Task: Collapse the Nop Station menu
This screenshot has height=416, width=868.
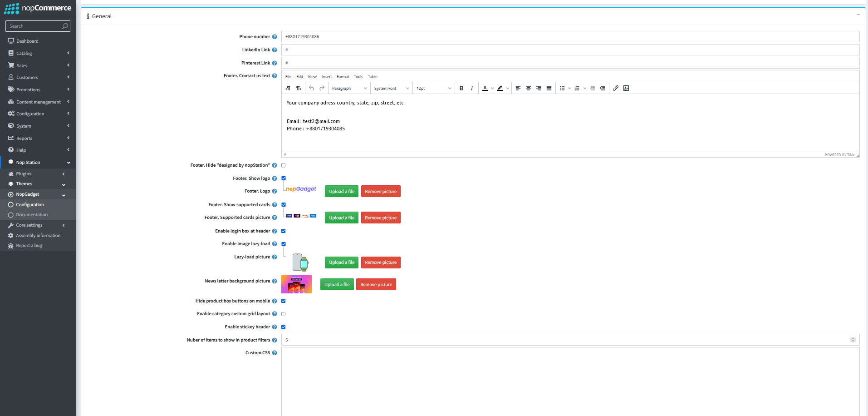Action: tap(38, 162)
